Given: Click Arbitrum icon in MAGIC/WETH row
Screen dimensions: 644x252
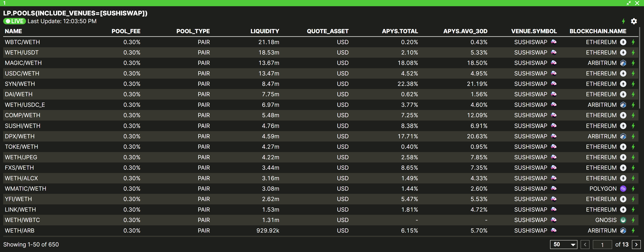Looking at the screenshot, I should click(x=623, y=63).
